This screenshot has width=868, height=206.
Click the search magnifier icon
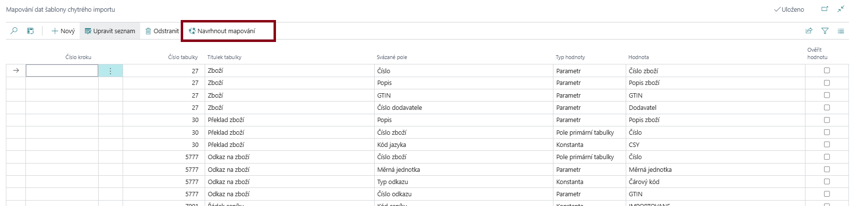pos(14,31)
